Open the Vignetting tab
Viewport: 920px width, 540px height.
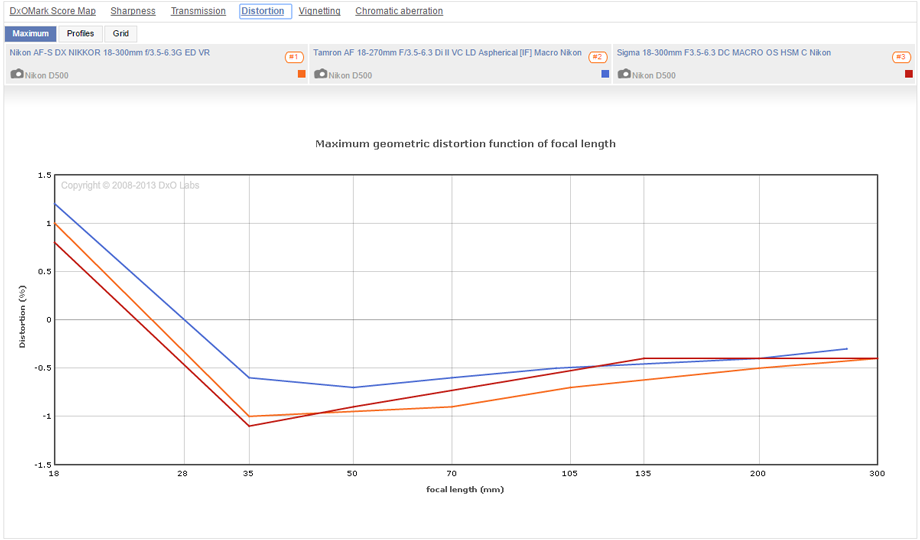(x=319, y=11)
